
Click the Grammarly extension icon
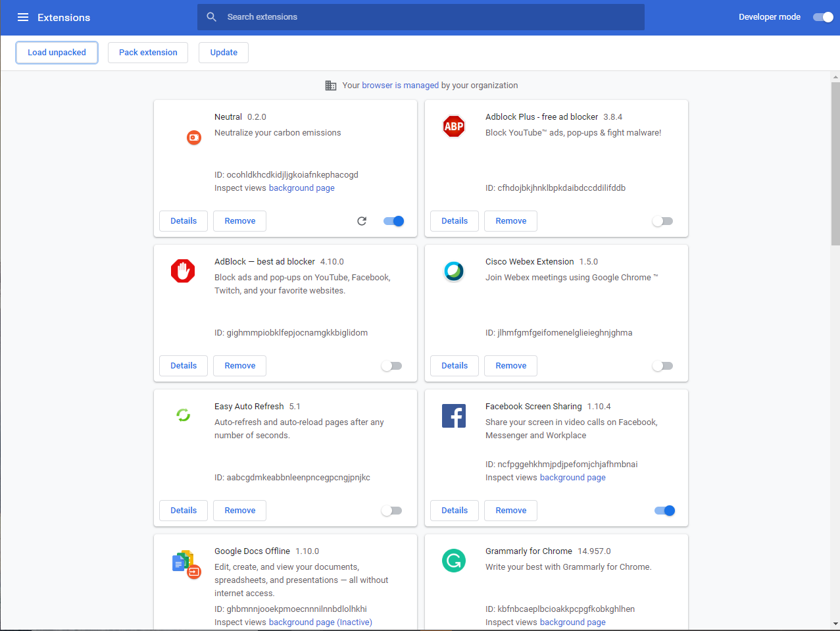point(454,561)
